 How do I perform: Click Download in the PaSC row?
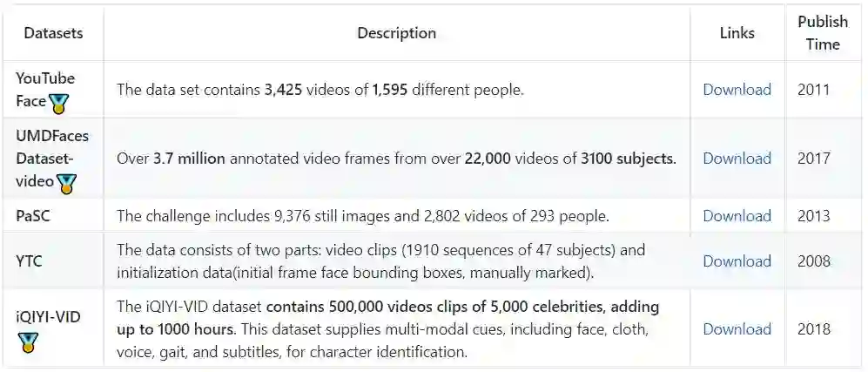coord(737,215)
